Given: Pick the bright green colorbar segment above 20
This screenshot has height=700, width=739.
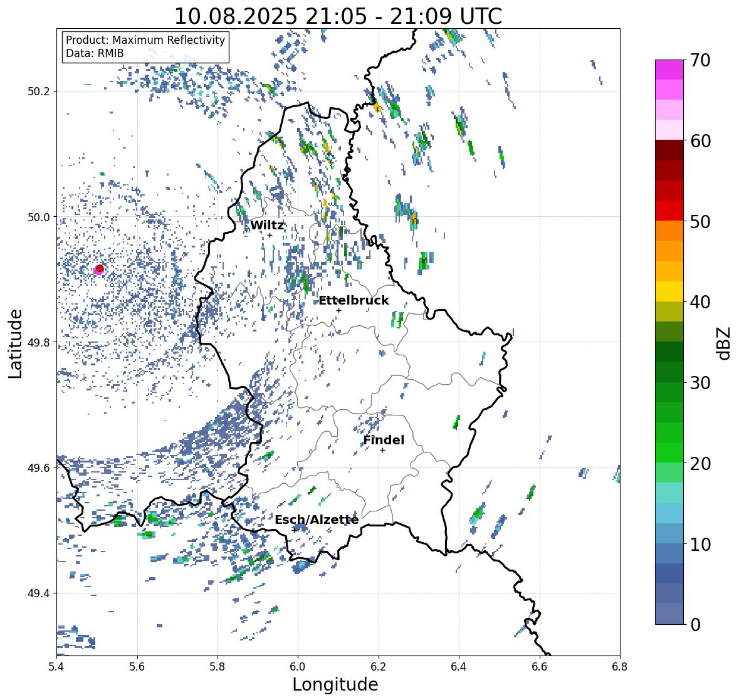Looking at the screenshot, I should 669,452.
